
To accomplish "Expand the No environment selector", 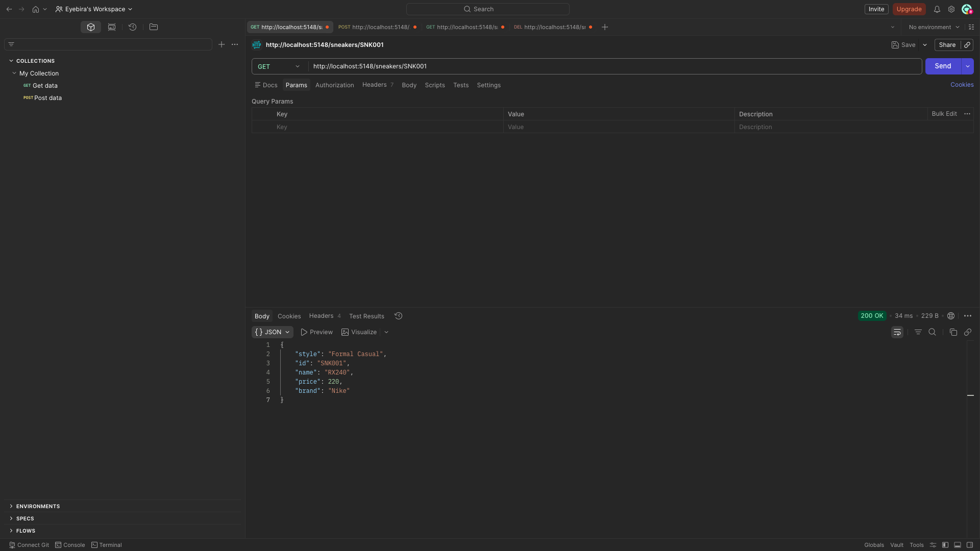I will click(934, 27).
